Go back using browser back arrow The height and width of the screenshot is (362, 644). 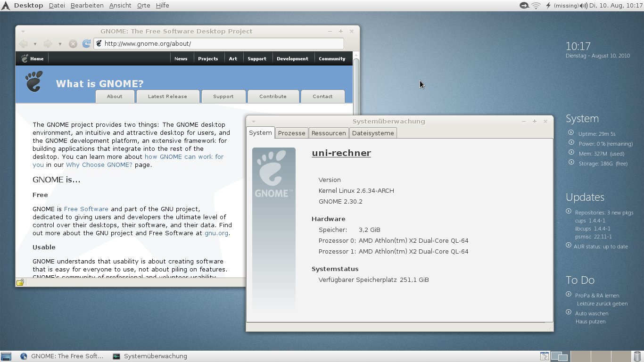click(x=23, y=44)
